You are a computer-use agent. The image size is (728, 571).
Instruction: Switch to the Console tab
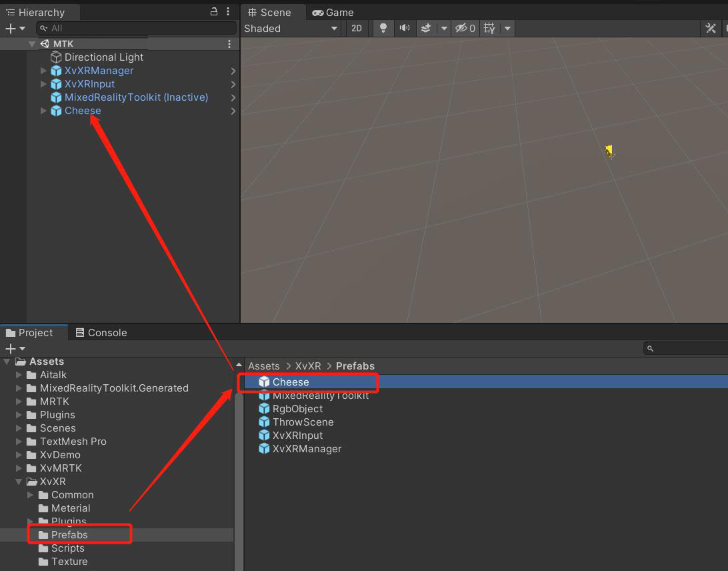pyautogui.click(x=101, y=333)
